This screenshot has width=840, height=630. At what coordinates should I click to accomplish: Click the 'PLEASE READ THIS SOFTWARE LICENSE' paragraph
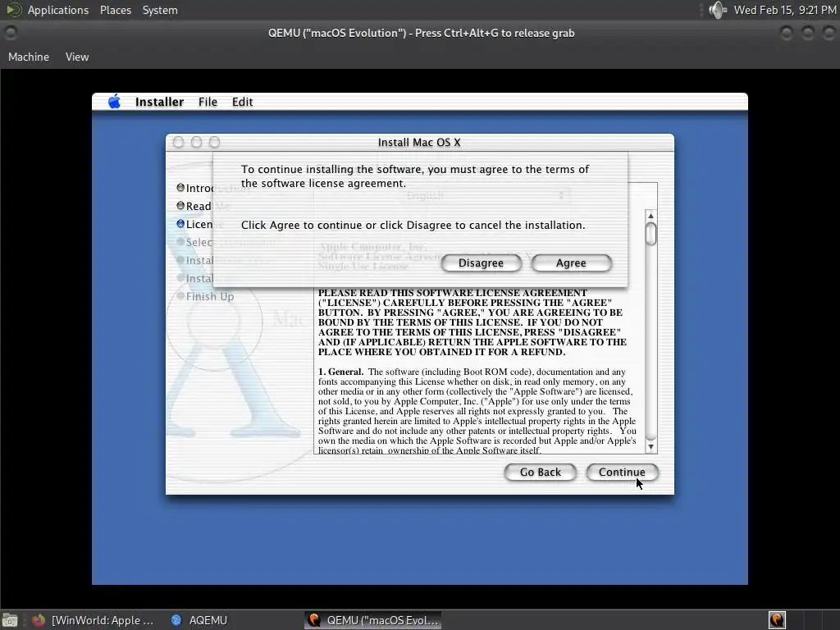472,322
